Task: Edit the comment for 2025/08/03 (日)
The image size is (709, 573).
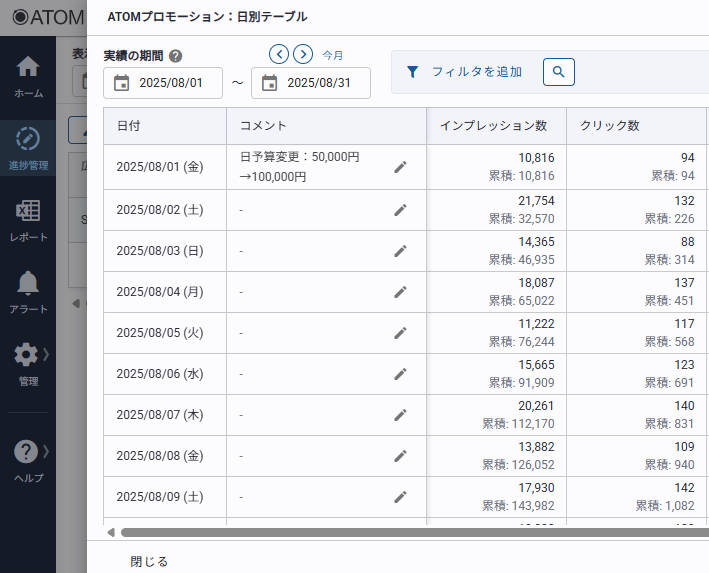Action: [x=401, y=251]
